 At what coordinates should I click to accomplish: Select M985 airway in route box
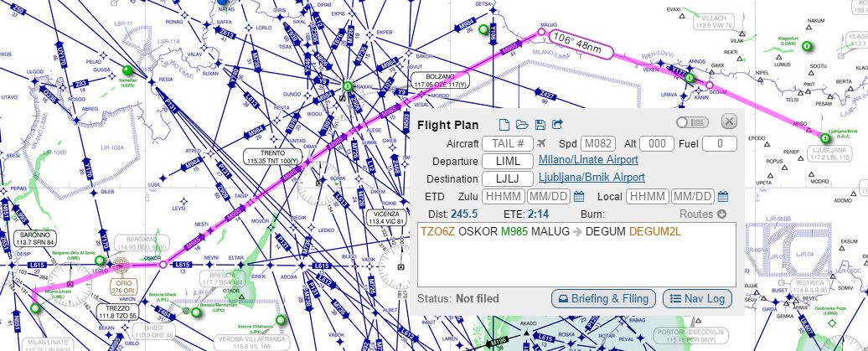pyautogui.click(x=514, y=231)
